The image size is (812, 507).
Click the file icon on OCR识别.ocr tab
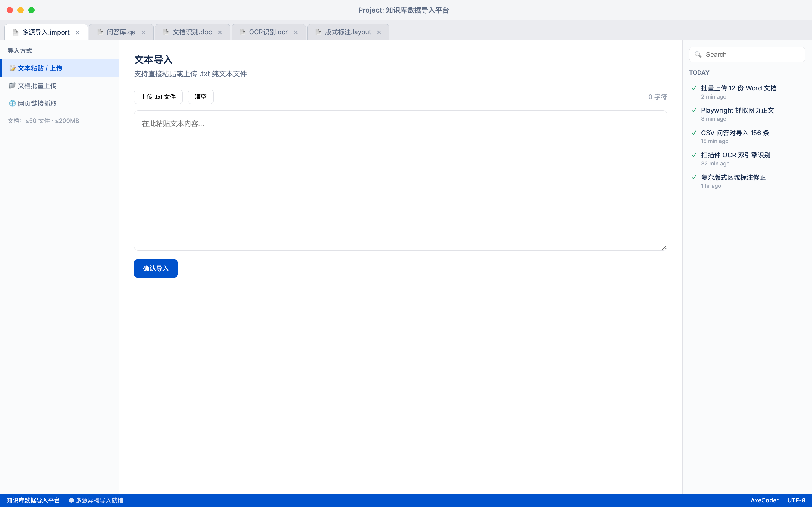point(242,32)
